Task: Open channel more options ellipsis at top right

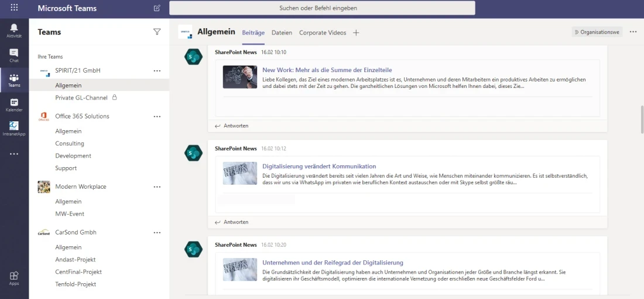Action: [633, 32]
